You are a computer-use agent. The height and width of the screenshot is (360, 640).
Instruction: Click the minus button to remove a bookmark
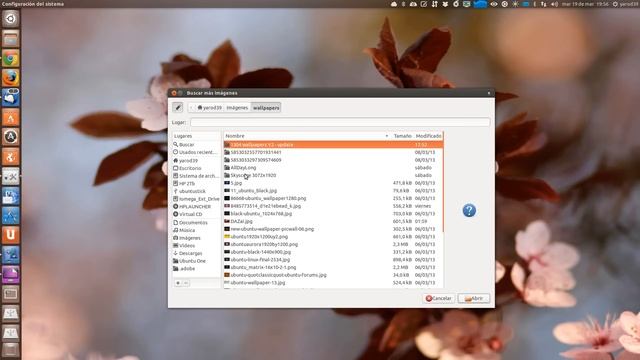[x=186, y=283]
